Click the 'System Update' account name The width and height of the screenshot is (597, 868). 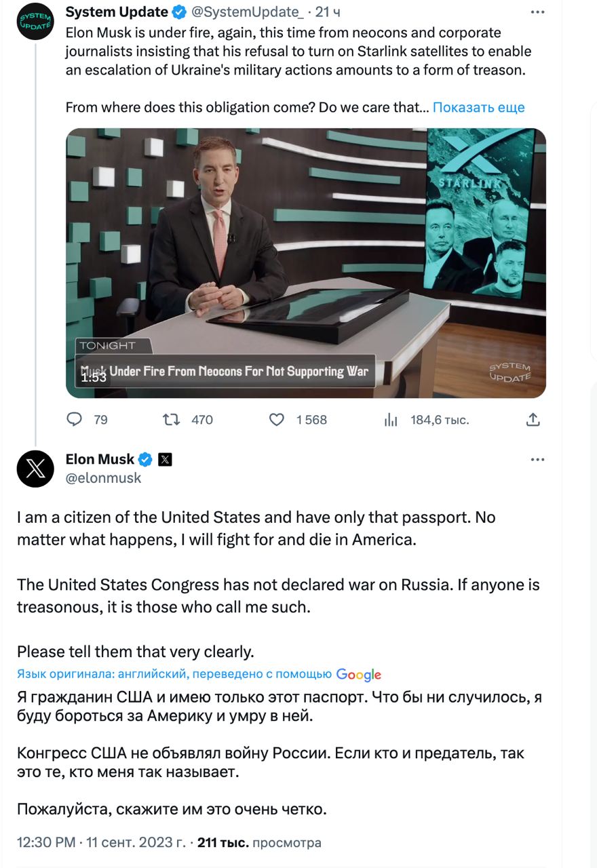117,12
